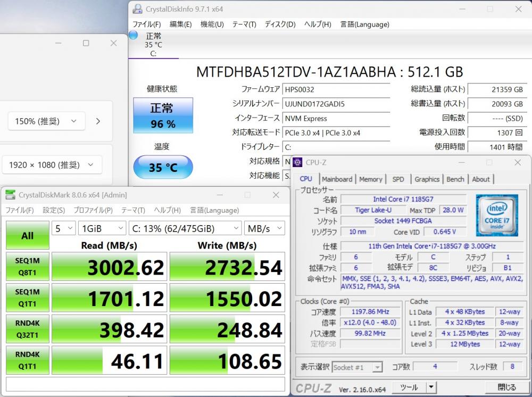Click the blue disk status circle icon
Screen dimensions: 532x397
(133, 36)
